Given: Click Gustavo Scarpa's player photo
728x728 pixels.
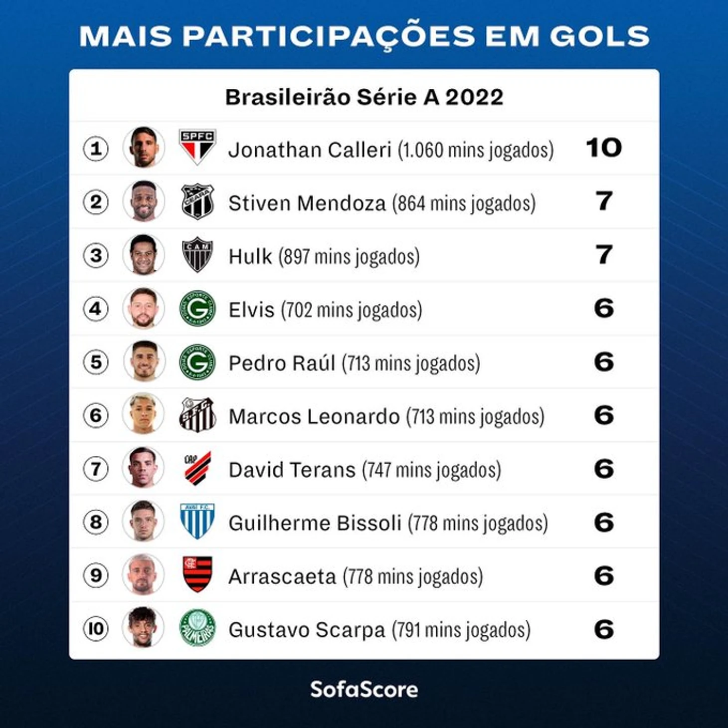Looking at the screenshot, I should click(x=144, y=628).
